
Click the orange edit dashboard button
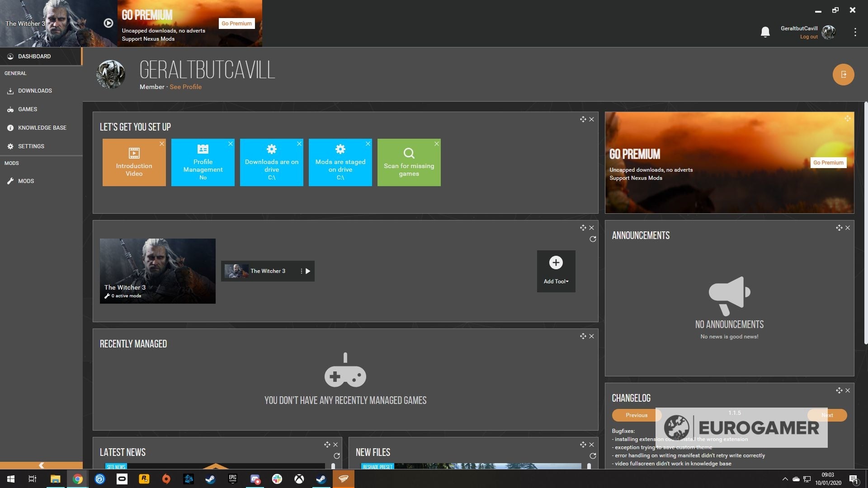tap(843, 75)
